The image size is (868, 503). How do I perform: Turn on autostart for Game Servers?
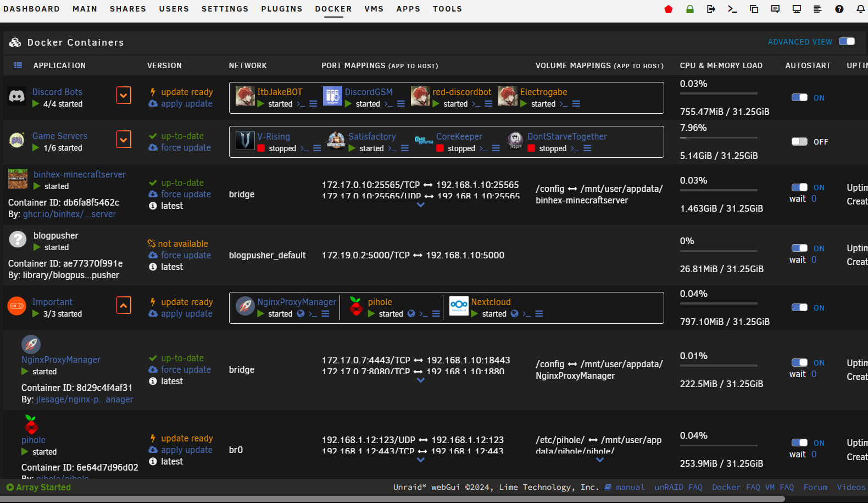tap(799, 142)
